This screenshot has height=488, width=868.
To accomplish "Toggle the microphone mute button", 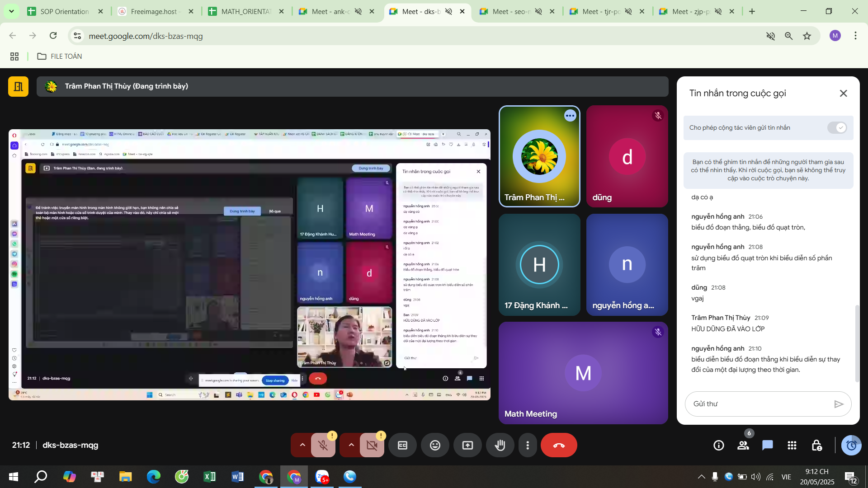I will tap(323, 446).
